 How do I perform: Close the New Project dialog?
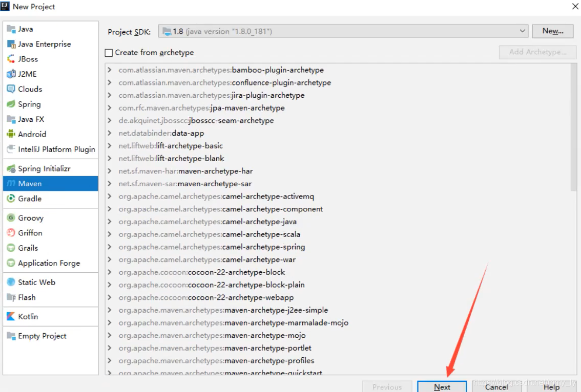(x=575, y=6)
